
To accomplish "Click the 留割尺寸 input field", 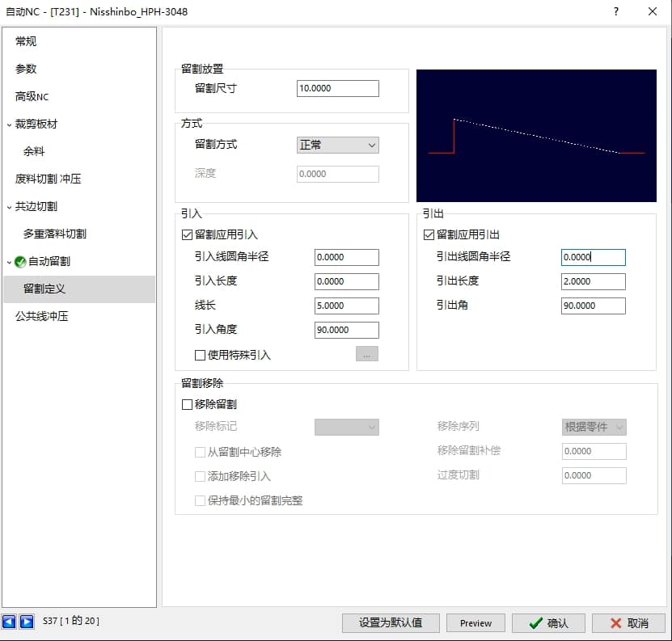I will tap(338, 89).
